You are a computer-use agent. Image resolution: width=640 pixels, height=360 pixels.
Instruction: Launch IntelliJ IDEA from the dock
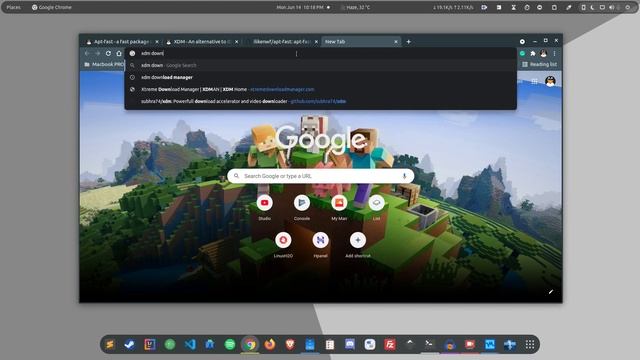coord(150,344)
